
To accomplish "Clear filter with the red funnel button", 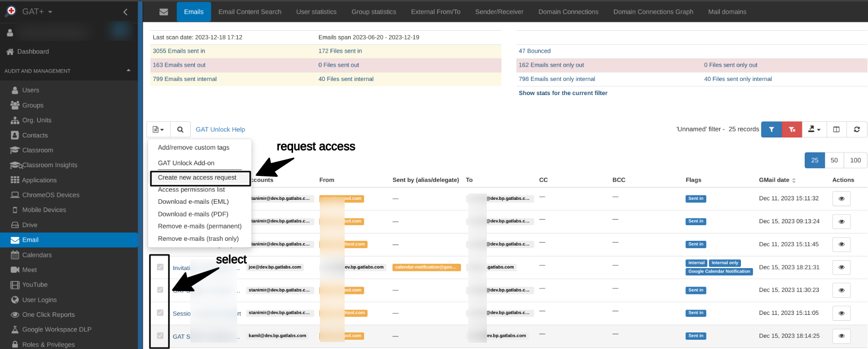I will pyautogui.click(x=792, y=129).
